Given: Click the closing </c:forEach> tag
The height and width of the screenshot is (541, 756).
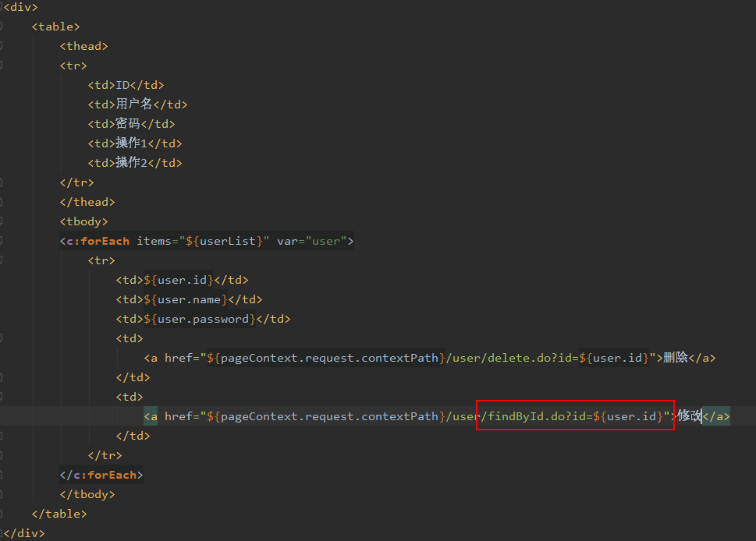Looking at the screenshot, I should click(101, 475).
